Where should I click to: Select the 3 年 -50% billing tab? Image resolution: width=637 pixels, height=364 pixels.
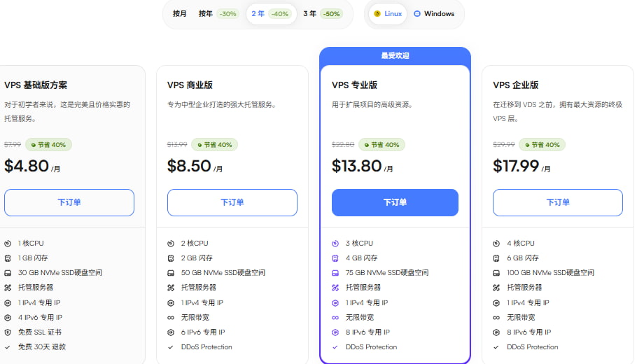(x=323, y=14)
